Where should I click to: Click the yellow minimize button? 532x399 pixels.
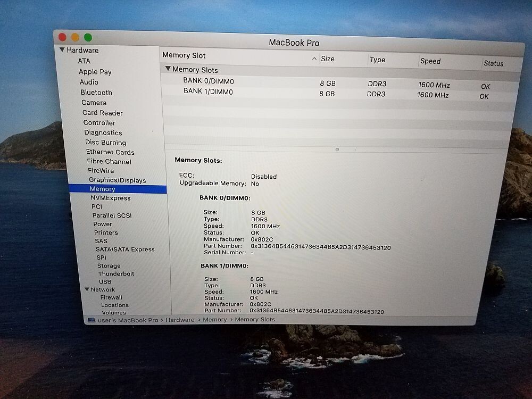[76, 37]
